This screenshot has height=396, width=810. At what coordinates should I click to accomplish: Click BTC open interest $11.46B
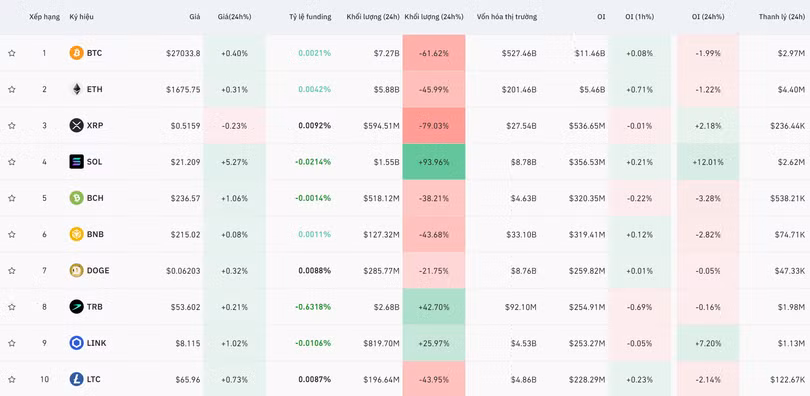pos(590,53)
